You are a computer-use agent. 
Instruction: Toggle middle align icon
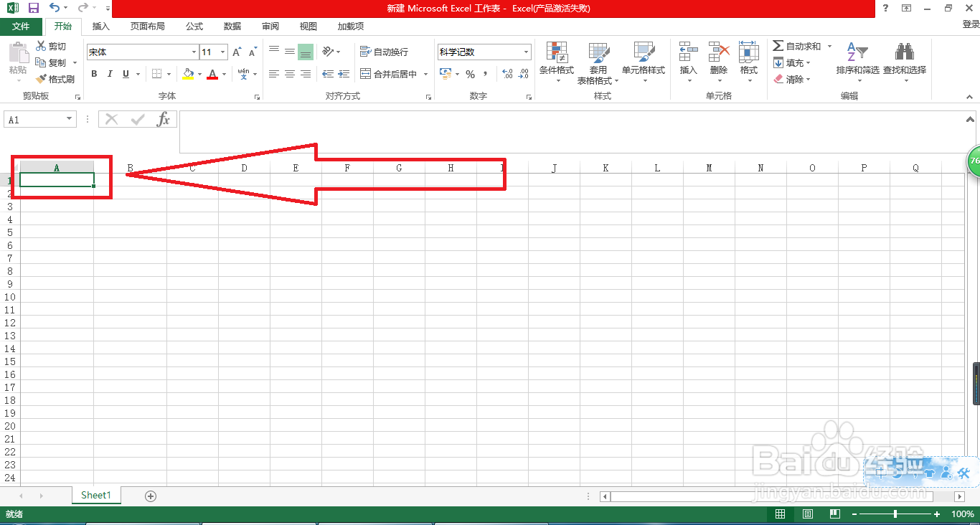(290, 52)
